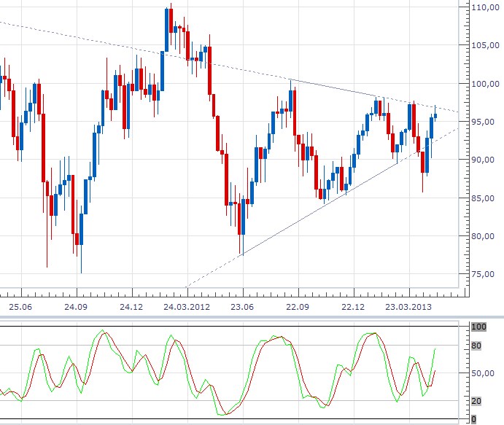Click the 24.12 date axis label
The image size is (504, 425).
point(131,307)
